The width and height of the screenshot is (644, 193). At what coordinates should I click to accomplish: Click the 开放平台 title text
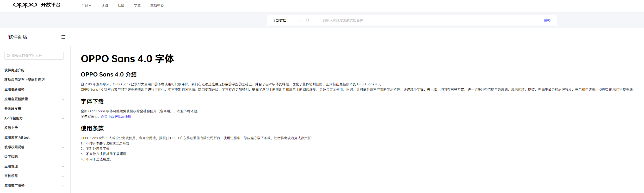(x=51, y=5)
